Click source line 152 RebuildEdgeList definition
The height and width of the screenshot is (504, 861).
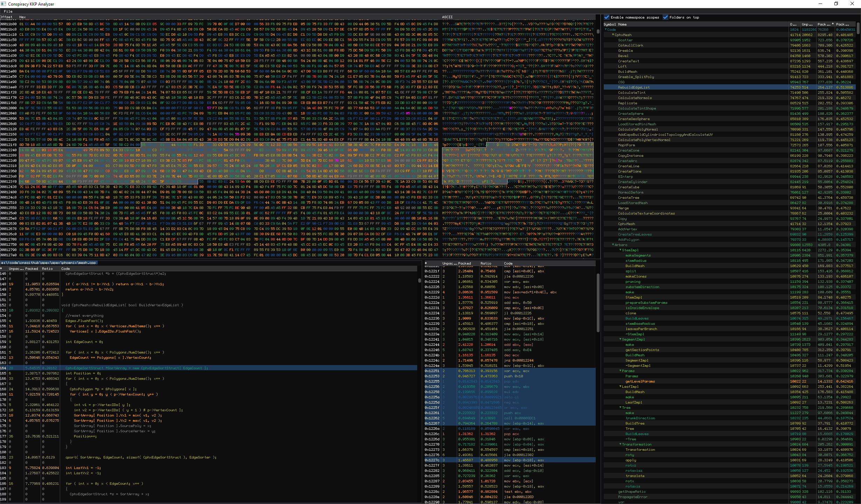[209, 305]
